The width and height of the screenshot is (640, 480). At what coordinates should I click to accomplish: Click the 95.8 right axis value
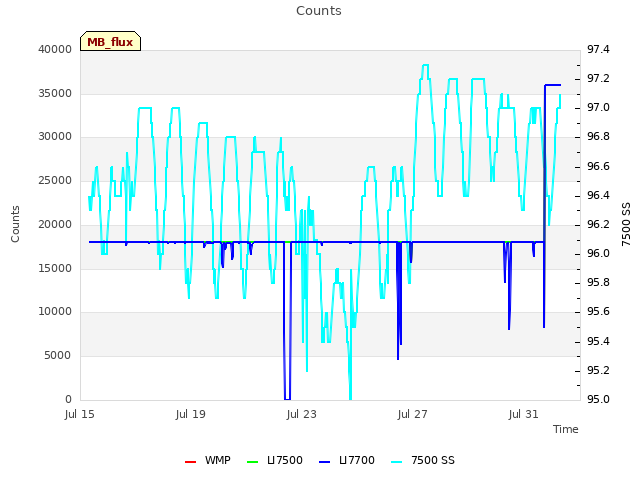[x=598, y=283]
